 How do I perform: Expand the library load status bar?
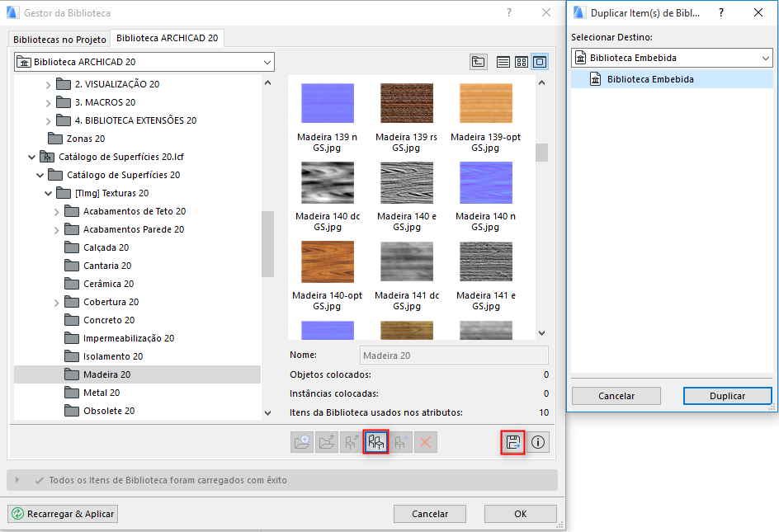click(17, 480)
